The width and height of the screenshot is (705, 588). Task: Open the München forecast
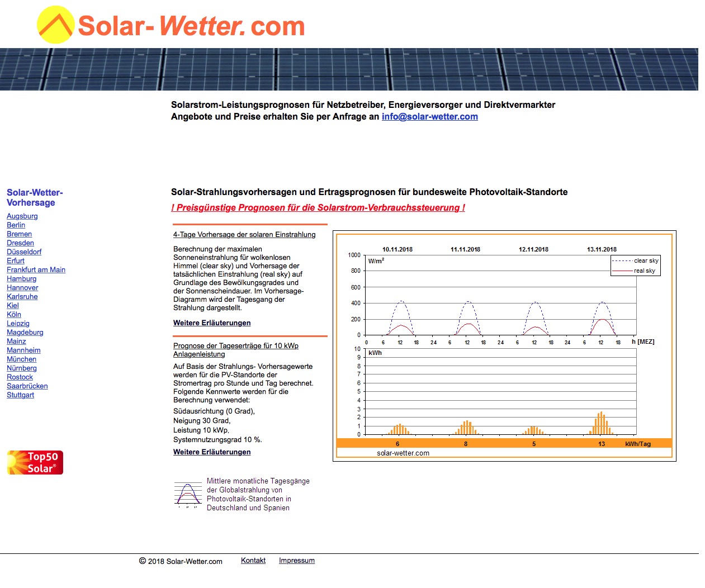[x=21, y=359]
